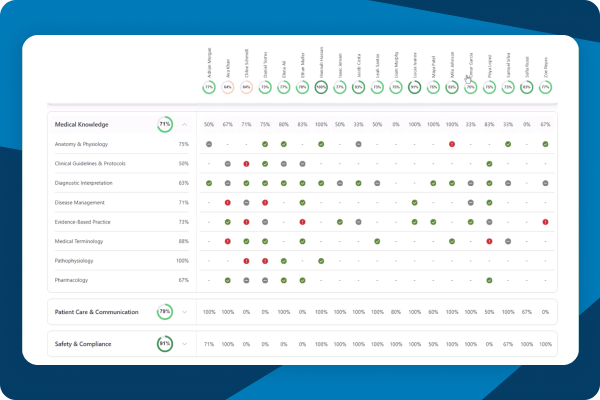Viewport: 600px width, 400px height.
Task: Click Ava Khan's green Pharmacology check
Action: pyautogui.click(x=228, y=281)
